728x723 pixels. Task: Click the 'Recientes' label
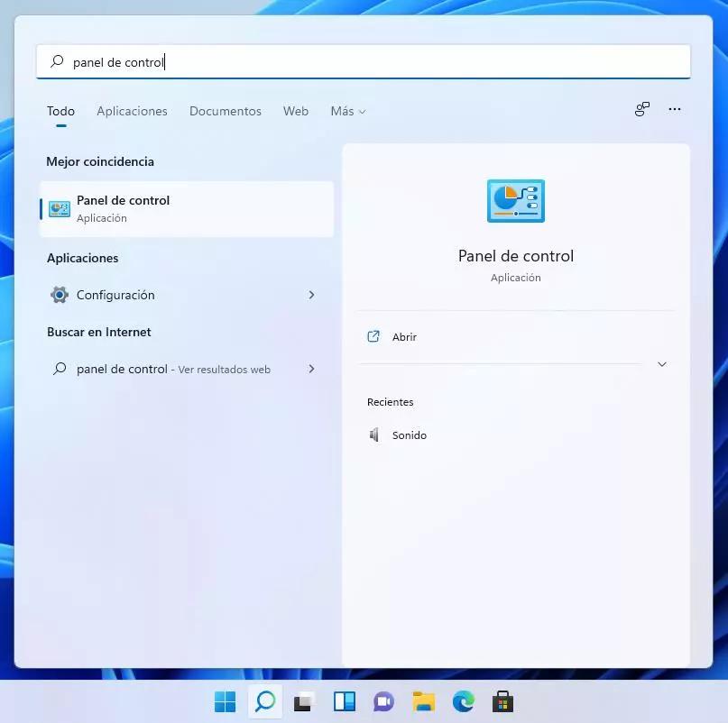pos(390,402)
